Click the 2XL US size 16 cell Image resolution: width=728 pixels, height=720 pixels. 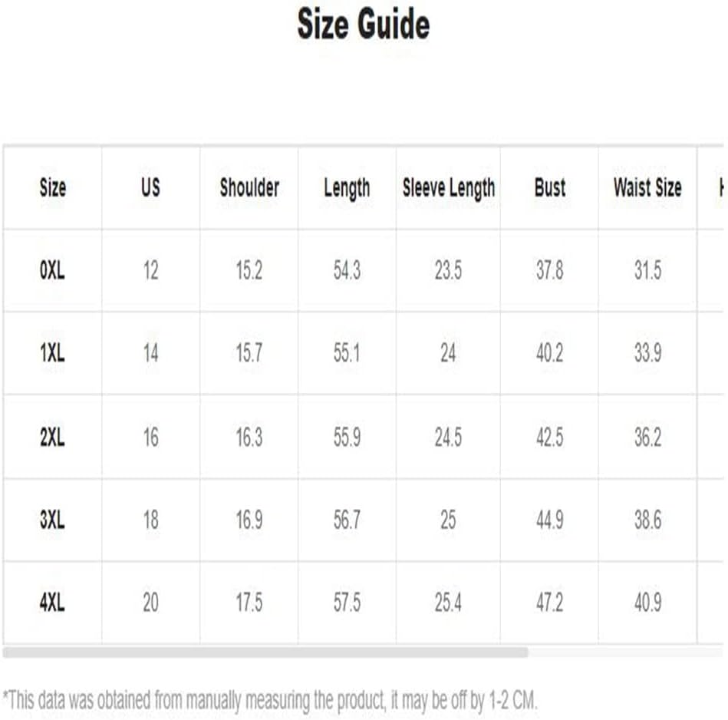(150, 437)
